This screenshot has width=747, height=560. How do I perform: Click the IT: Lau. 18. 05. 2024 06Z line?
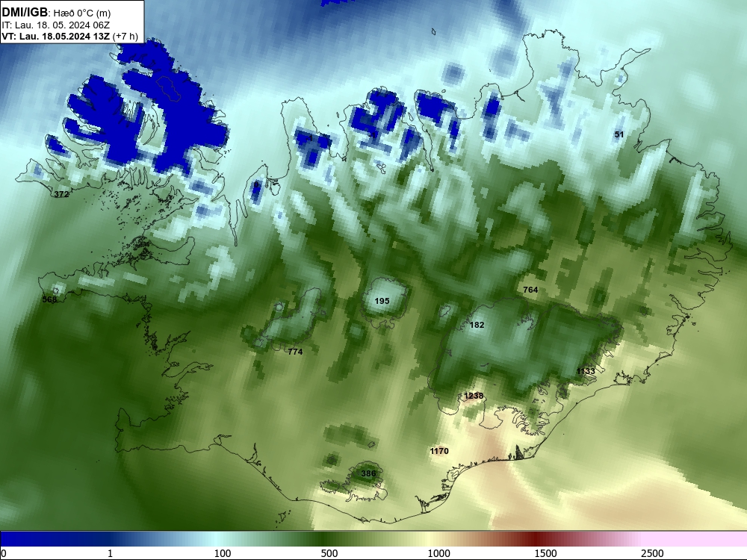[55, 25]
